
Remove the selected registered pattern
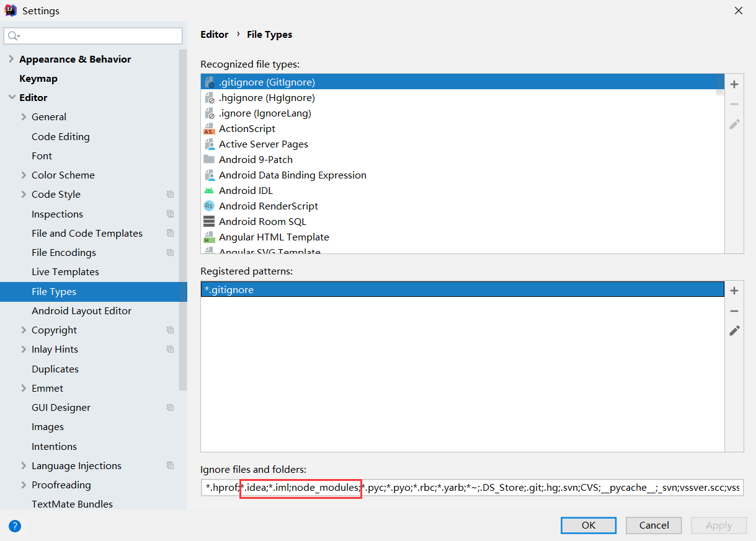(734, 310)
